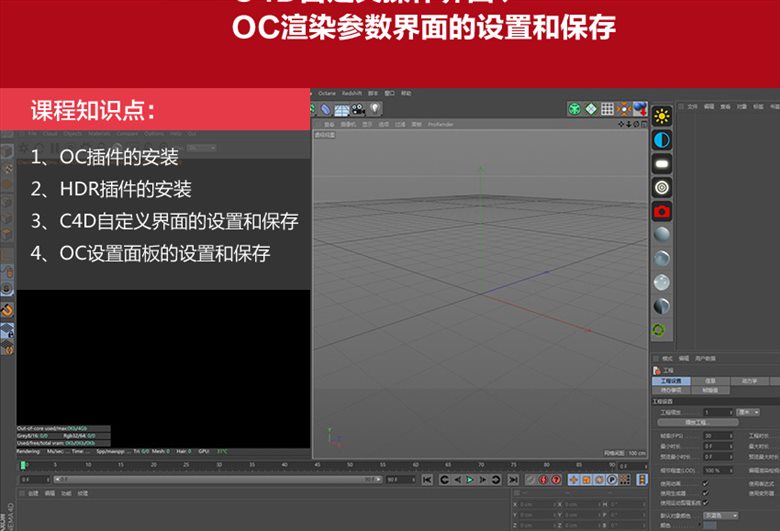The width and height of the screenshot is (780, 531).
Task: Click the viewport maximize toggle icon
Action: pyautogui.click(x=644, y=124)
